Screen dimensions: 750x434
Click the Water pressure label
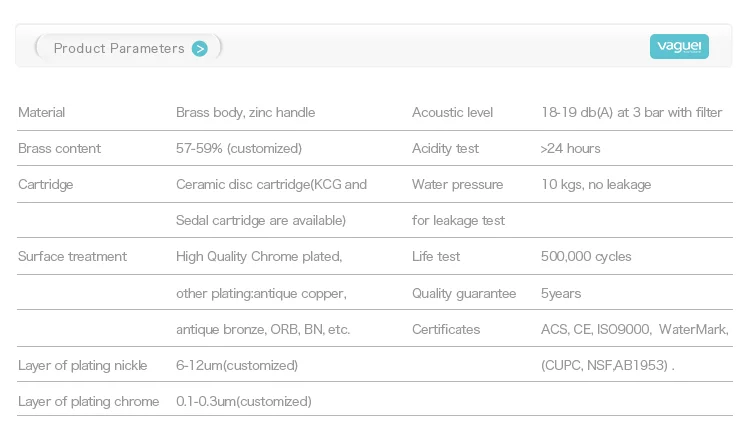pos(457,185)
